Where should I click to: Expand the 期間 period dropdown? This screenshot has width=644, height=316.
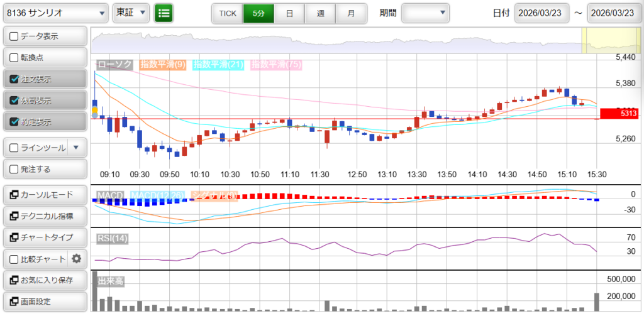click(x=425, y=13)
